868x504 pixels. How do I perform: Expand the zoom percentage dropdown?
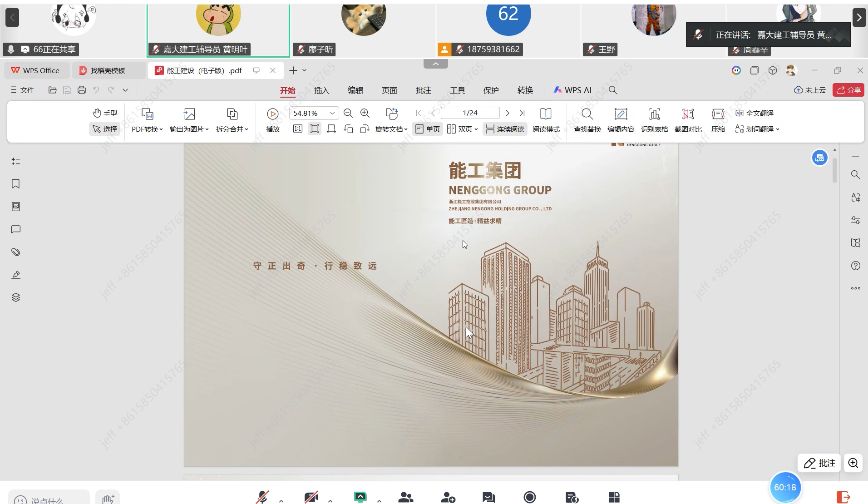click(x=332, y=113)
